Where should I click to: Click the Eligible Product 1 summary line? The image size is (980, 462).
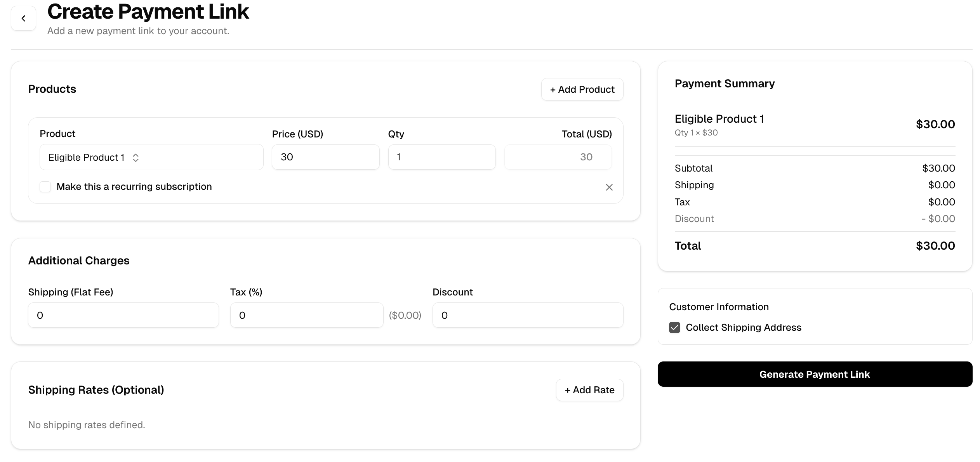[x=719, y=119]
